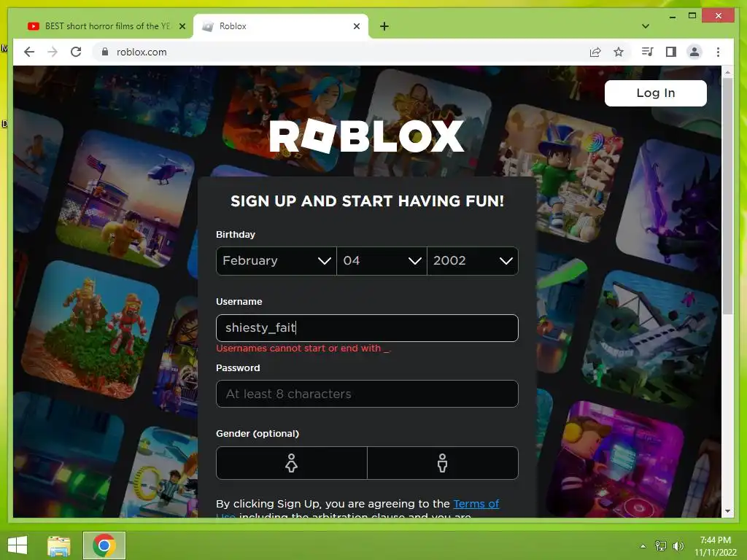Viewport: 747px width, 560px height.
Task: Select the female gender icon
Action: 292,463
